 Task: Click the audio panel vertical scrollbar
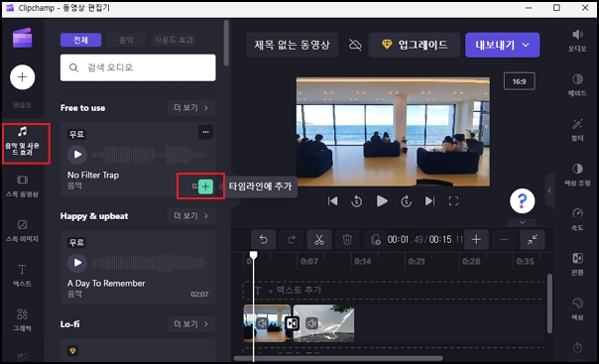226,43
